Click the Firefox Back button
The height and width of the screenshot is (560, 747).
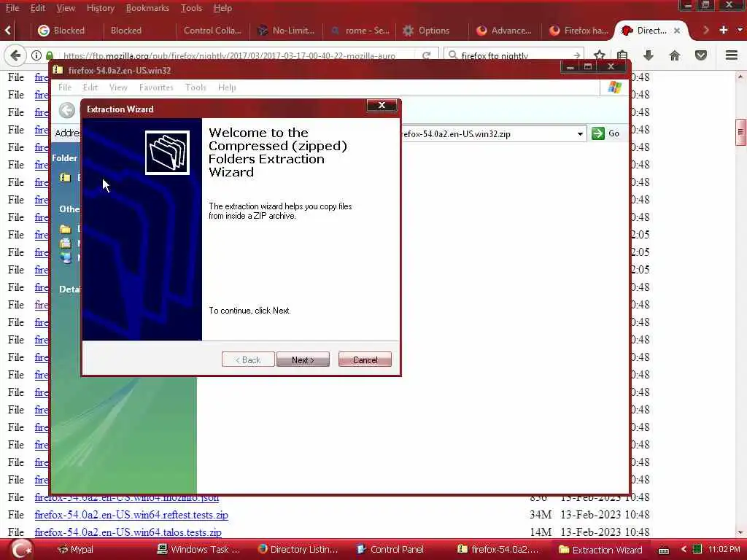(15, 55)
